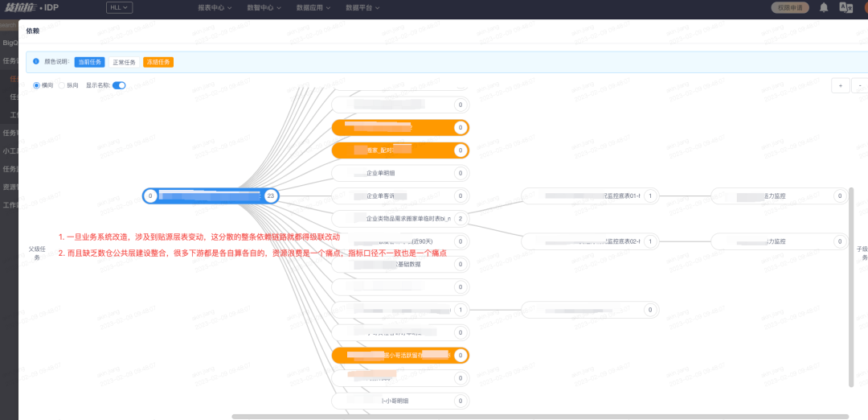The height and width of the screenshot is (420, 868).
Task: Select the 横向 layout radio button
Action: (36, 85)
